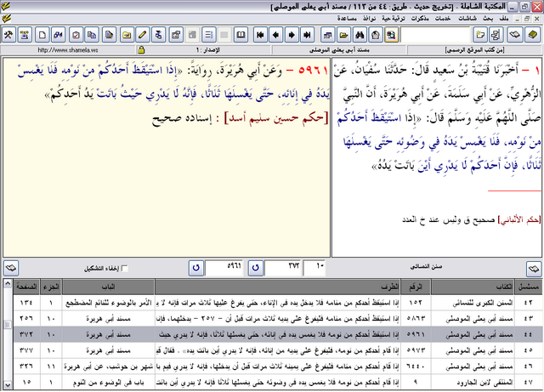The width and height of the screenshot is (544, 392).
Task: Click the toolbar search text box
Action: click(435, 35)
